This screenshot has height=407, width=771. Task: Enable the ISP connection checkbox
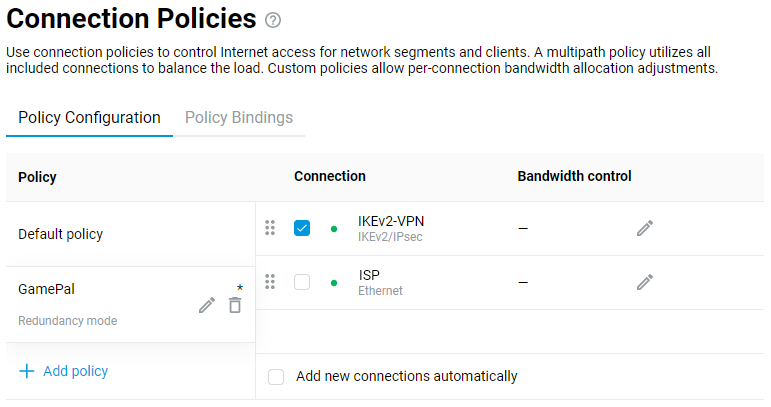302,282
